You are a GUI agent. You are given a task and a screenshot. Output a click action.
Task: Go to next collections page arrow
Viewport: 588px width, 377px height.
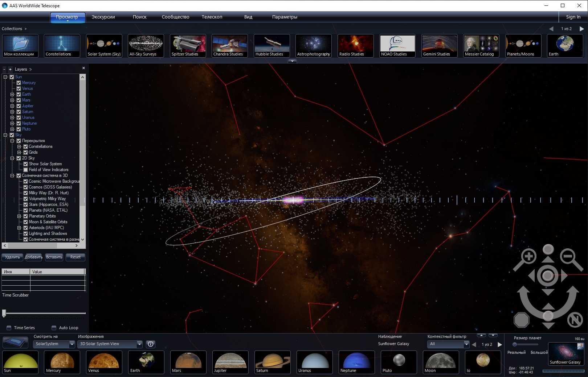click(581, 29)
